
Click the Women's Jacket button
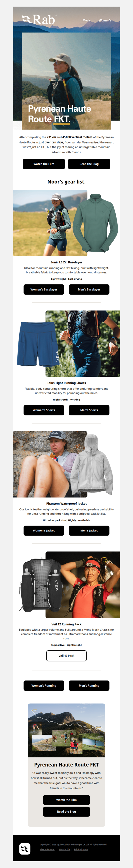(x=44, y=531)
